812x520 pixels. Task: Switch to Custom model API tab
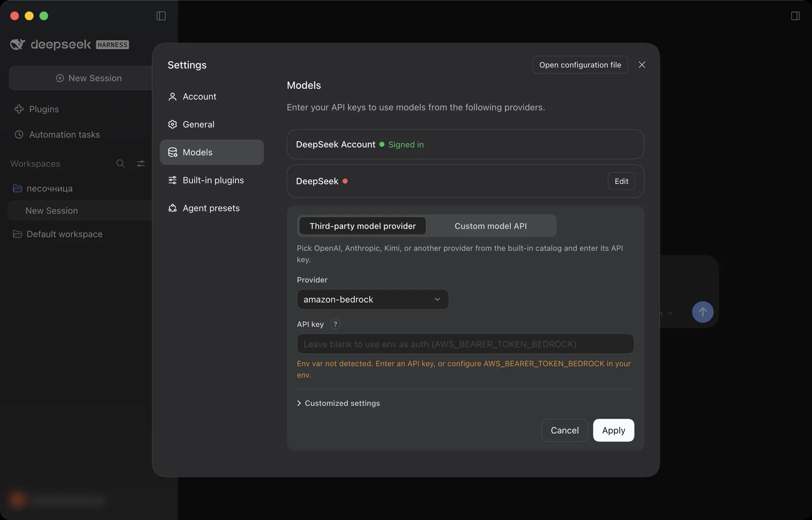[x=491, y=226]
